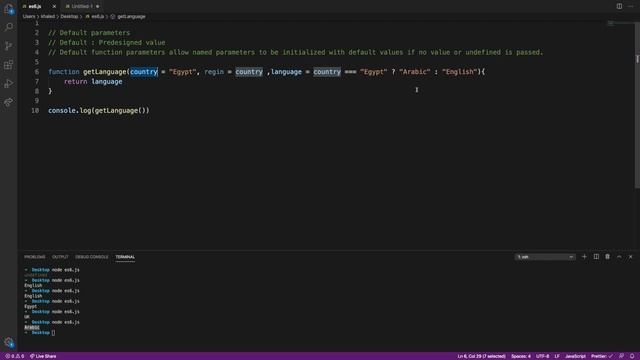This screenshot has width=640, height=360.
Task: Change indentation via Spaces: 4
Action: click(x=521, y=356)
